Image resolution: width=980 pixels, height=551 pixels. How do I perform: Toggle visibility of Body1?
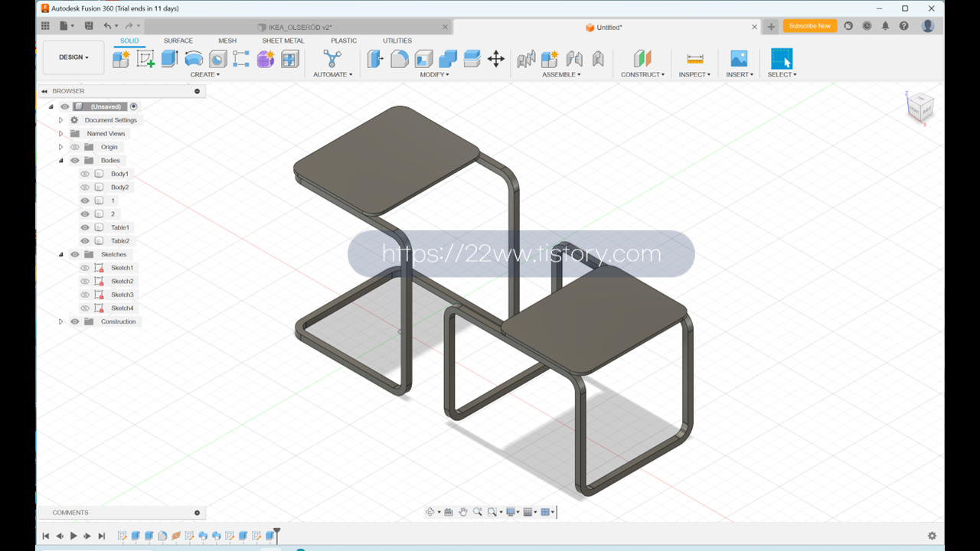point(85,174)
